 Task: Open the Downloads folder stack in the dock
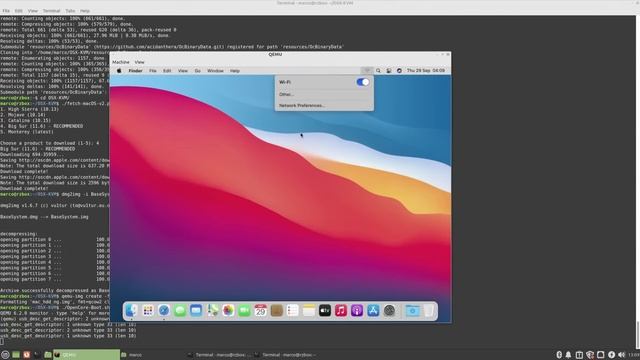click(x=412, y=311)
